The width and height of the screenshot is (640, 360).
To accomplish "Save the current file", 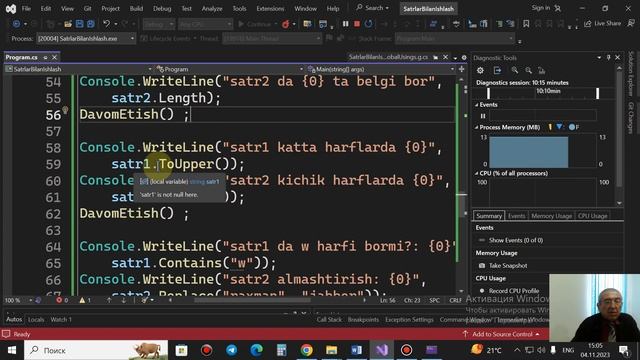I will pyautogui.click(x=79, y=24).
